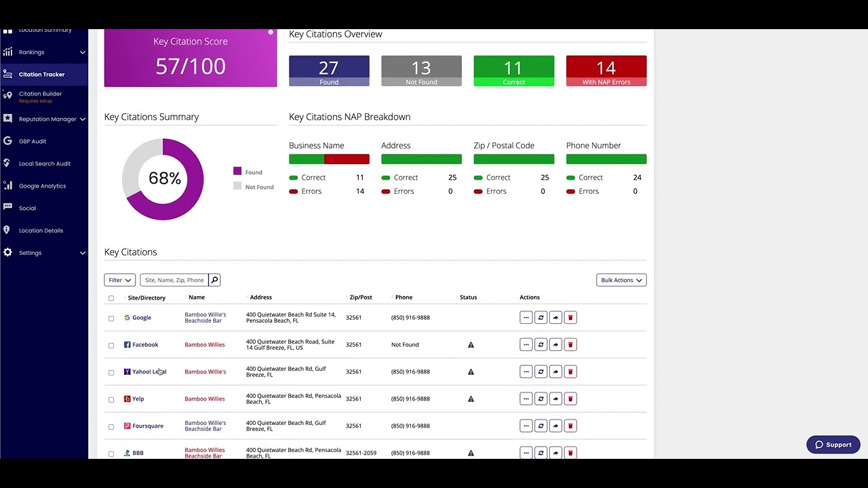This screenshot has width=868, height=488.
Task: Open the Filter dropdown above the table
Action: 119,279
